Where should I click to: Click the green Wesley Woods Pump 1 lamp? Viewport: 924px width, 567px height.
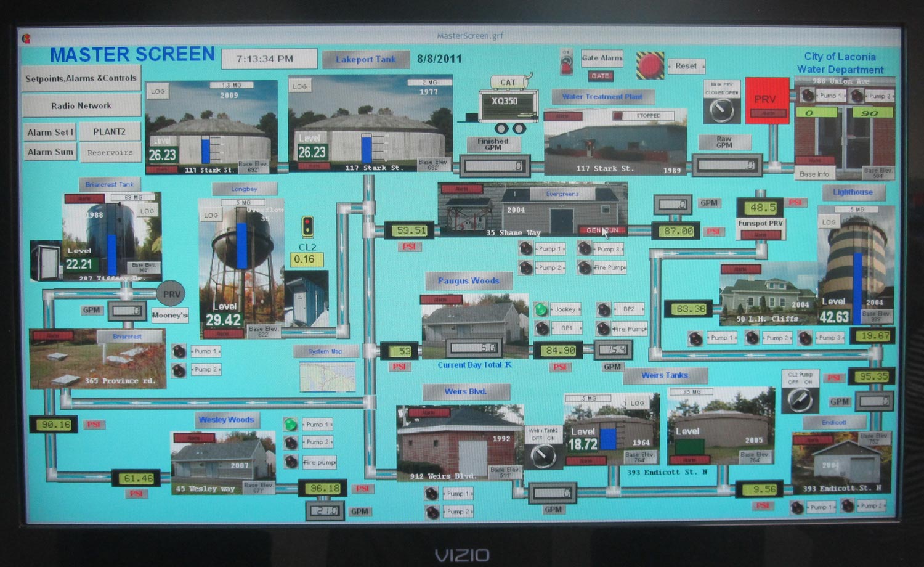[x=291, y=425]
